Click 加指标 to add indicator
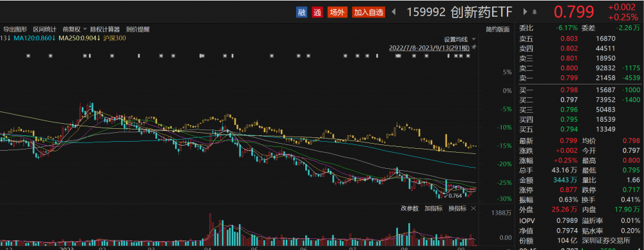The height and width of the screenshot is (250, 644). (433, 209)
